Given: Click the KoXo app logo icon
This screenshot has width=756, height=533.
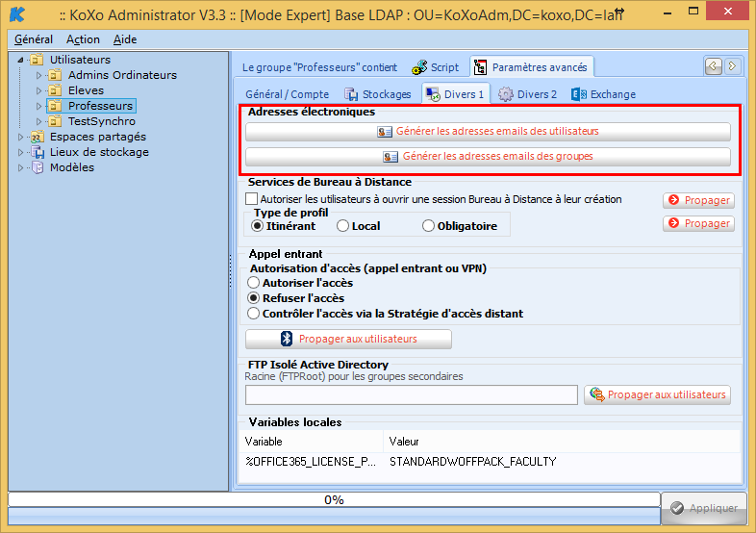Looking at the screenshot, I should (x=17, y=14).
